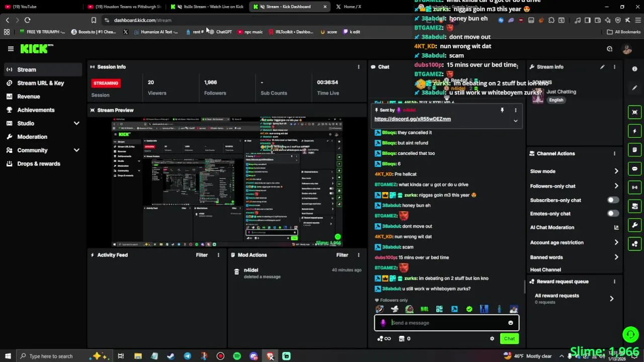Image resolution: width=644 pixels, height=362 pixels.
Task: Open the chat shop icon showing 0
Action: click(x=405, y=339)
